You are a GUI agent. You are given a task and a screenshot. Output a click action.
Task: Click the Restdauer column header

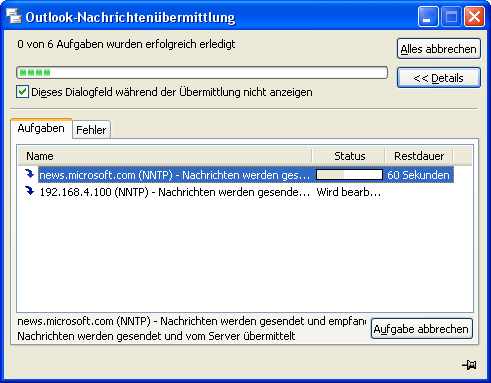[x=419, y=156]
